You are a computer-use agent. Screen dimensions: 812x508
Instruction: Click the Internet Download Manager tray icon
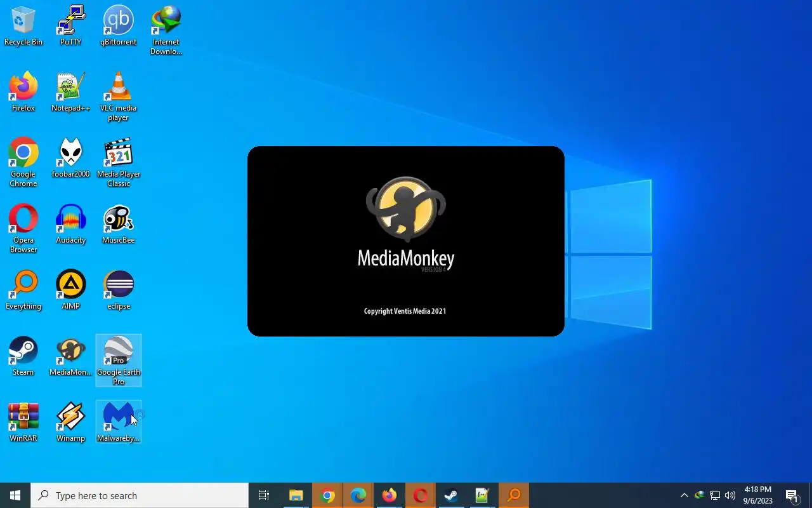[699, 495]
